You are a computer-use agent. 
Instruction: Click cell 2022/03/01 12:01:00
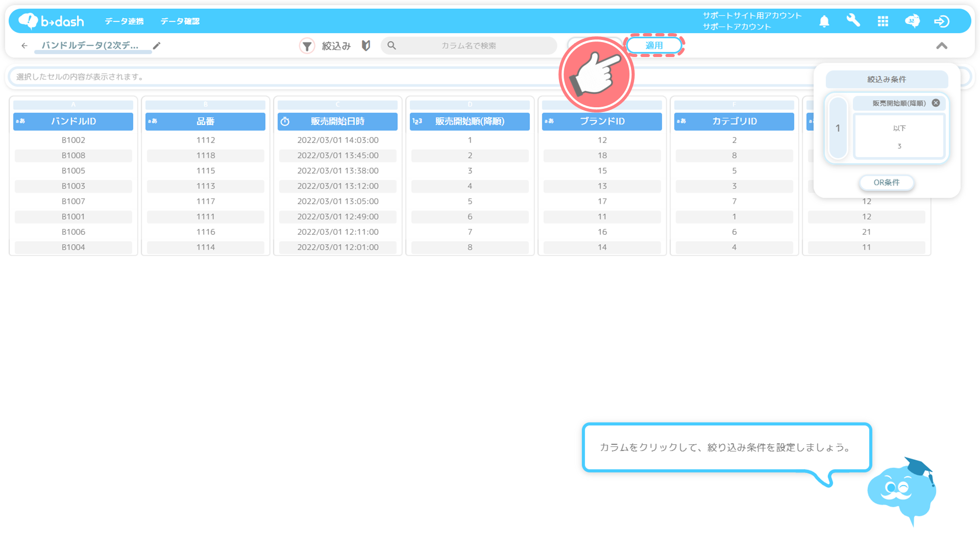coord(338,247)
